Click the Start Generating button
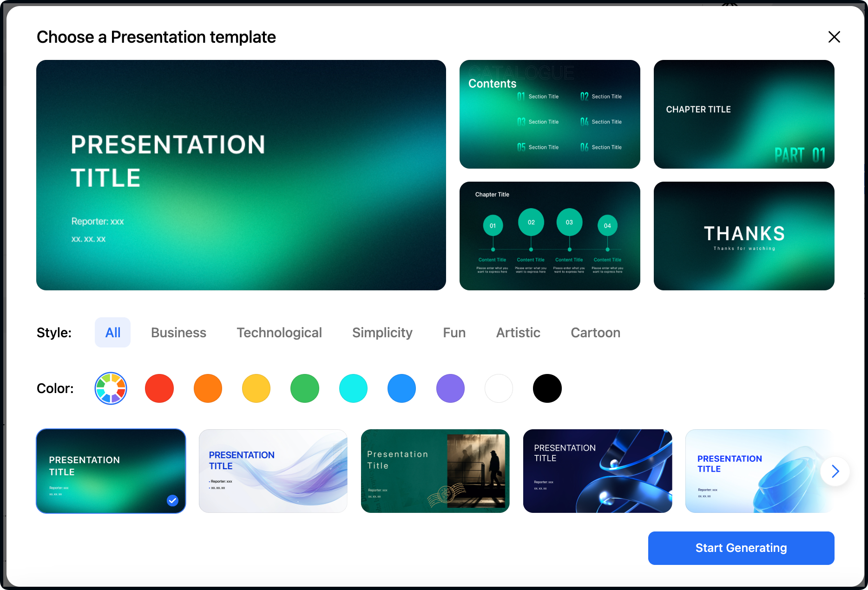Image resolution: width=868 pixels, height=590 pixels. tap(741, 548)
